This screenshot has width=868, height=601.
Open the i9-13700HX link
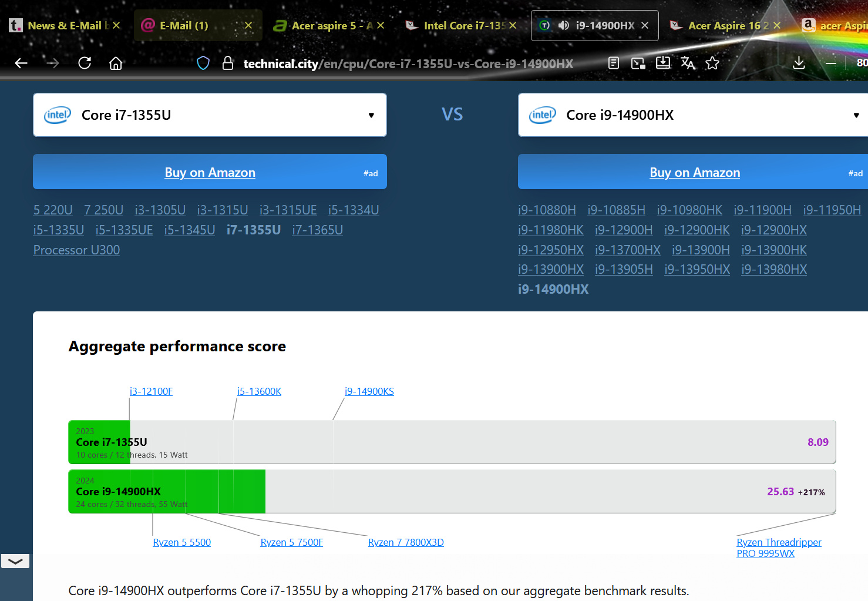point(628,250)
